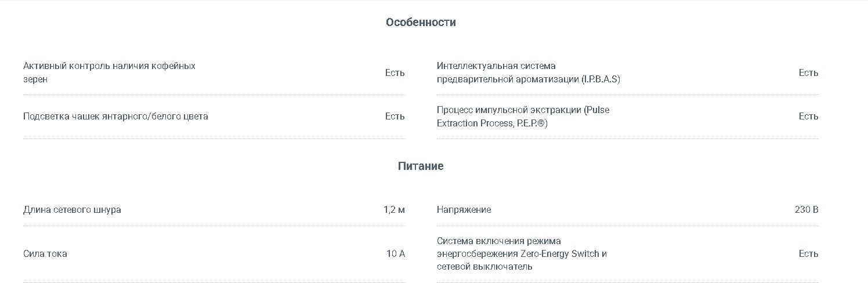Image resolution: width=868 pixels, height=283 pixels.
Task: Select Подсветка чашек янтарного/белого цвета text
Action: point(115,117)
